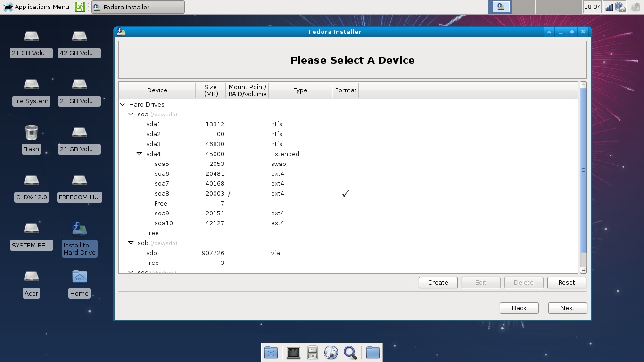Launch the terminal from the dock
This screenshot has width=644, height=362.
pos(293,352)
